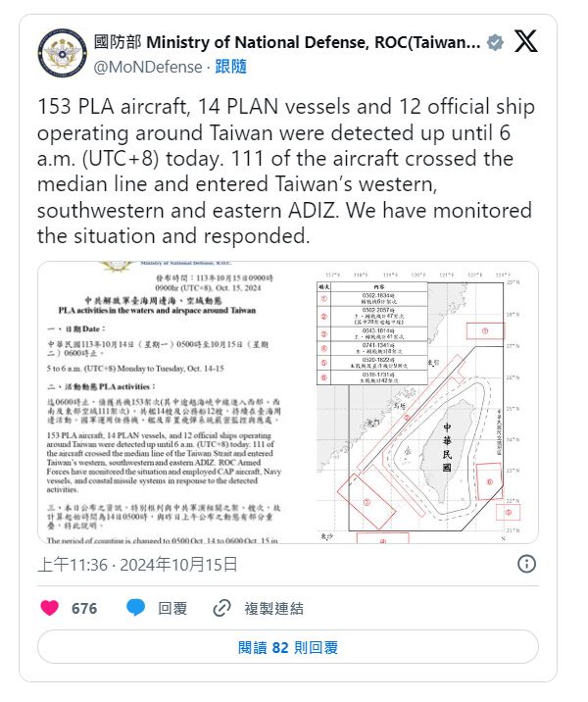This screenshot has height=702, width=588.
Task: Click the 回覆 reply text label
Action: point(172,608)
